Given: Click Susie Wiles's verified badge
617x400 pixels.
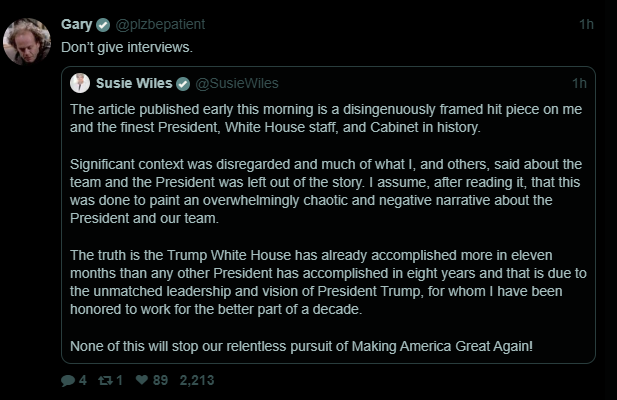Looking at the screenshot, I should (x=183, y=83).
